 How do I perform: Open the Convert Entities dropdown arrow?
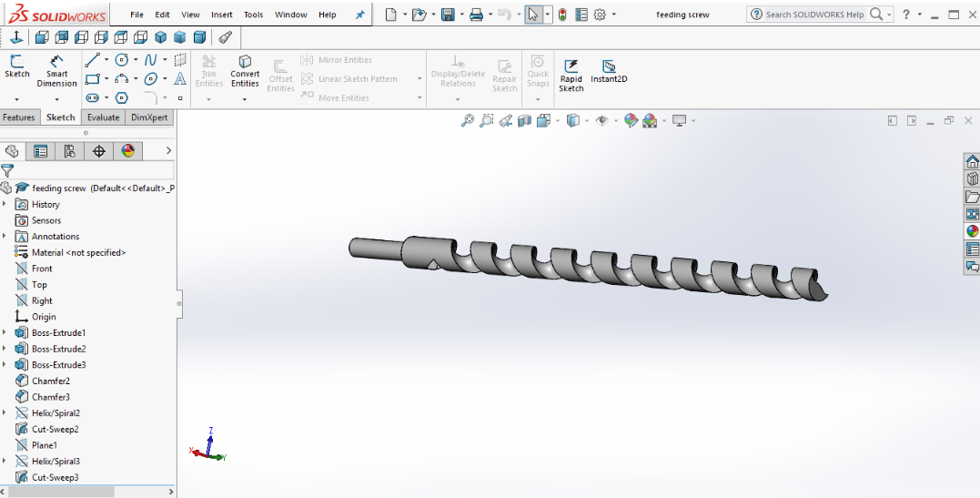(245, 99)
